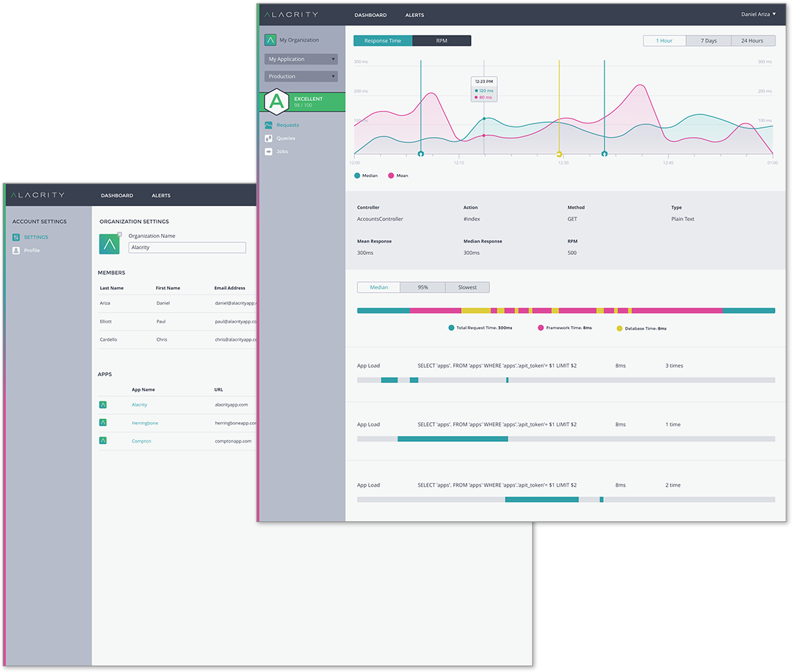Screen dimensions: 792x672
Task: Click the Alacrity logo in dashboard window
Action: (291, 15)
